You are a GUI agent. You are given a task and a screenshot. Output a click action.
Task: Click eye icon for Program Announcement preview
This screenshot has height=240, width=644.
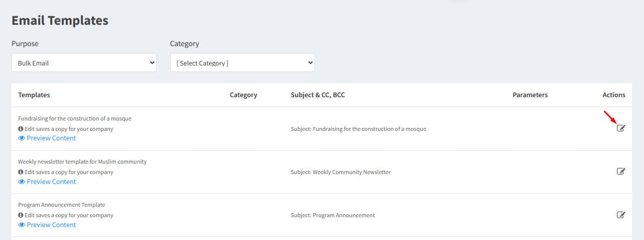22,225
